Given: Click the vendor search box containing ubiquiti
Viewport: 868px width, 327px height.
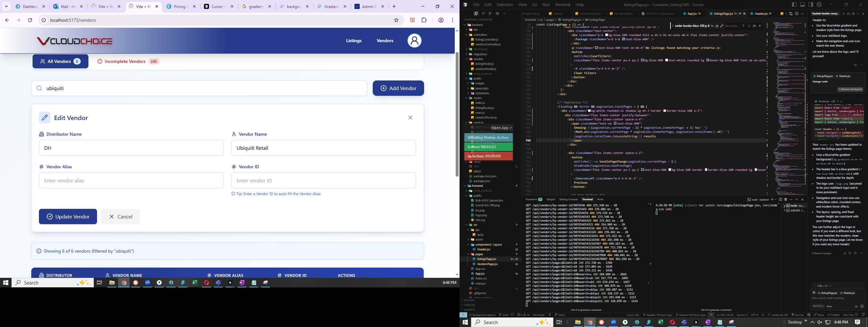Looking at the screenshot, I should click(199, 88).
